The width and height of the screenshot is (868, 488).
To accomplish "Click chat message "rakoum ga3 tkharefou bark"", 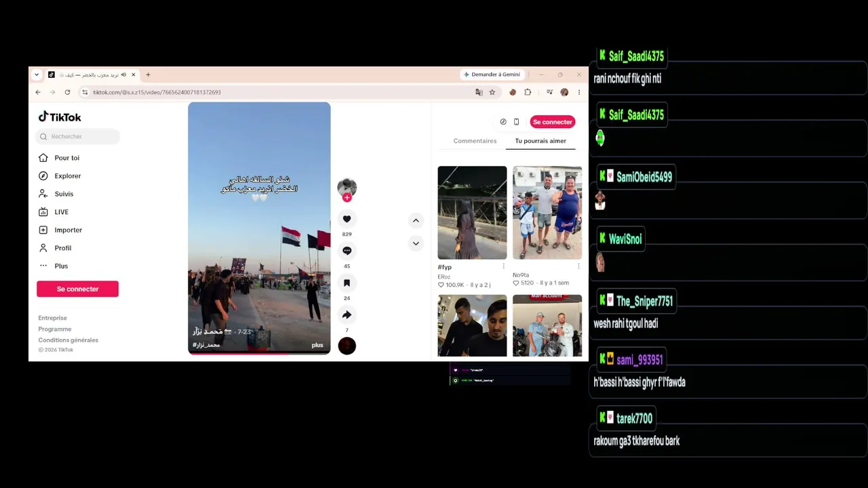I will pos(636,441).
